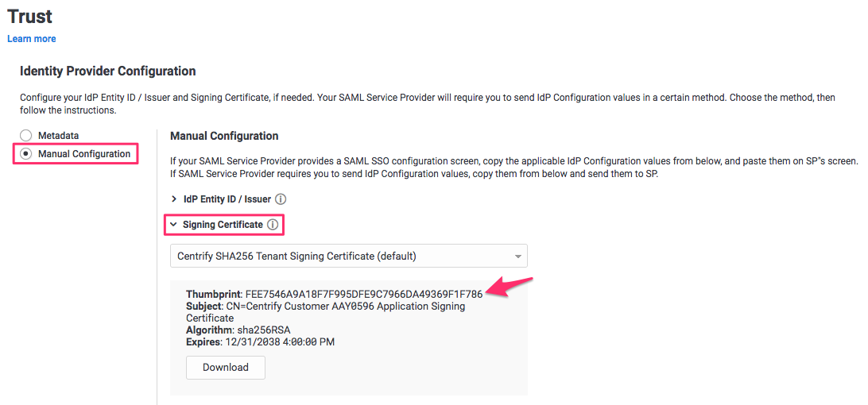
Task: Select the Metadata radio button
Action: coord(26,136)
